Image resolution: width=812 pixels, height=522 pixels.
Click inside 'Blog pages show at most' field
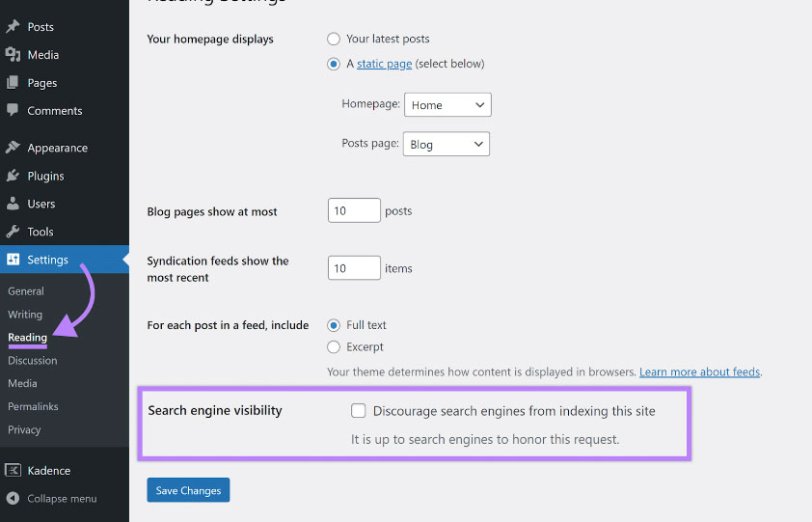[354, 211]
